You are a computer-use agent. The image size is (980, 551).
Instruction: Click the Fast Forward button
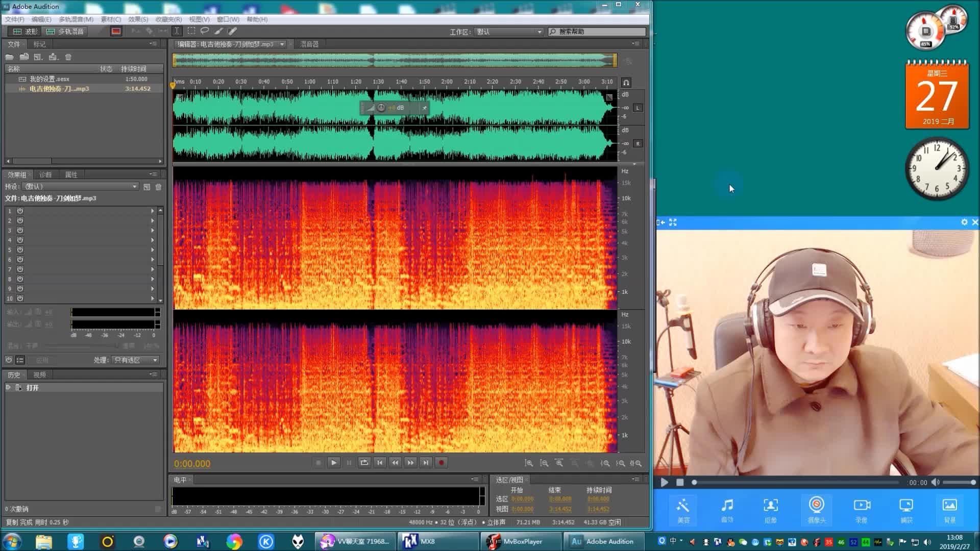410,463
